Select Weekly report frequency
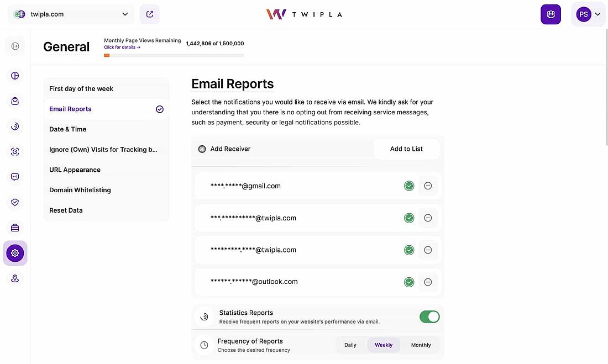Screen dimensions: 608x364 pos(384,345)
